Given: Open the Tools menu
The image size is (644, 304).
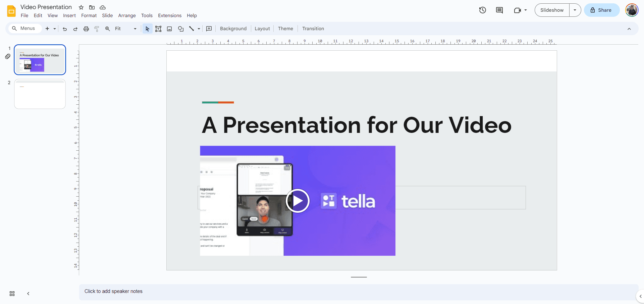Looking at the screenshot, I should [x=147, y=15].
